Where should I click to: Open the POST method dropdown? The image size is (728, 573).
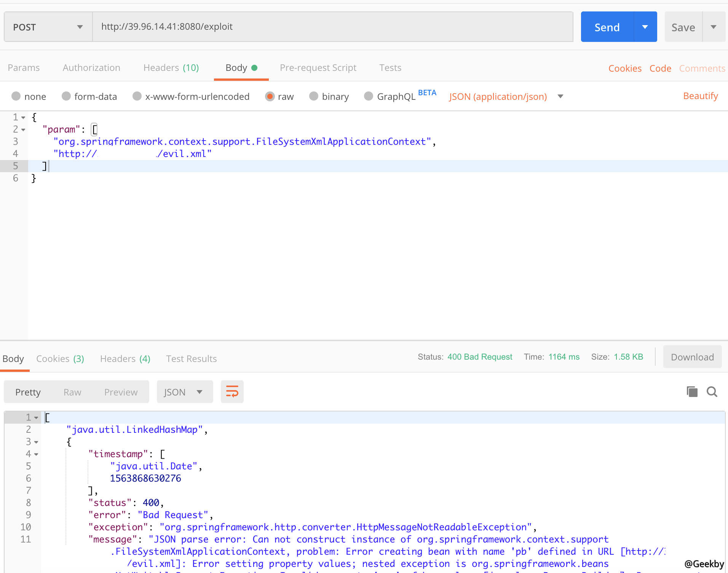click(80, 27)
